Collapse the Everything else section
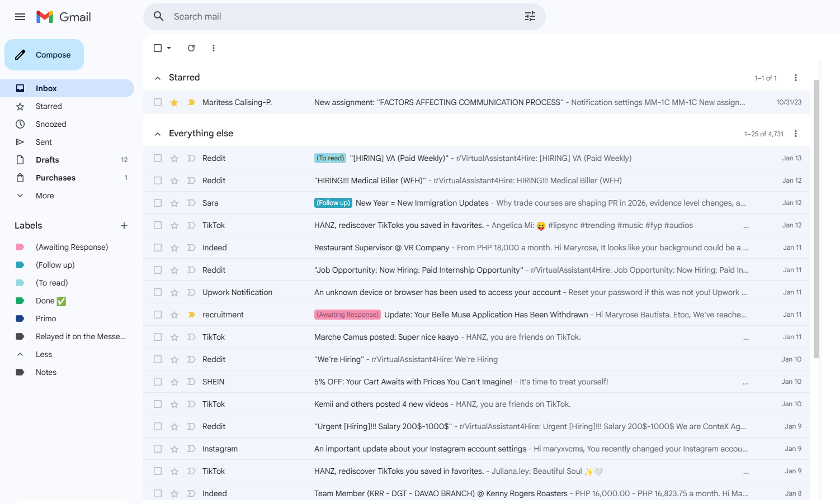 click(x=158, y=134)
